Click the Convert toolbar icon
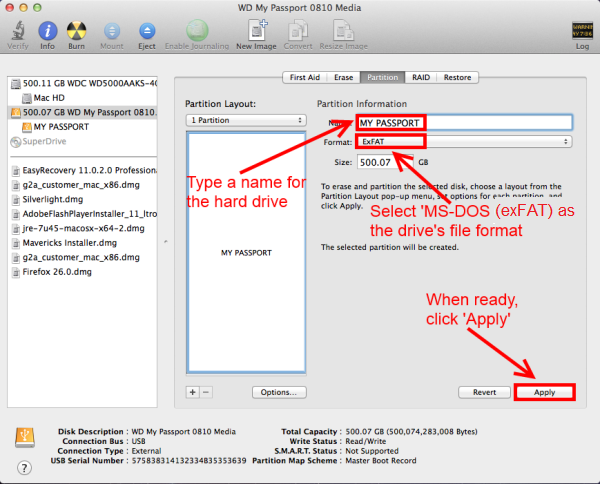 coord(298,30)
